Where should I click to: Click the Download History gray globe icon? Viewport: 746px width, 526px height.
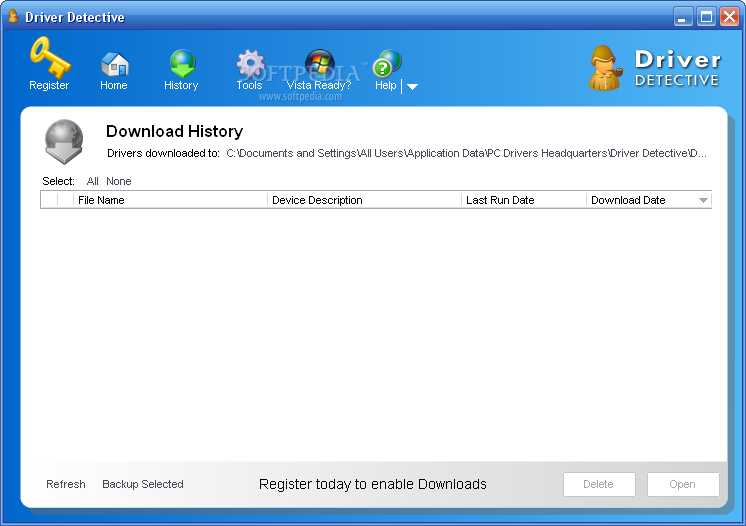tap(64, 141)
